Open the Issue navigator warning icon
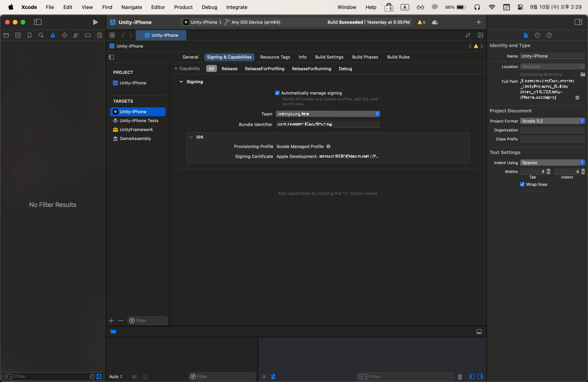The width and height of the screenshot is (588, 382). pyautogui.click(x=53, y=35)
